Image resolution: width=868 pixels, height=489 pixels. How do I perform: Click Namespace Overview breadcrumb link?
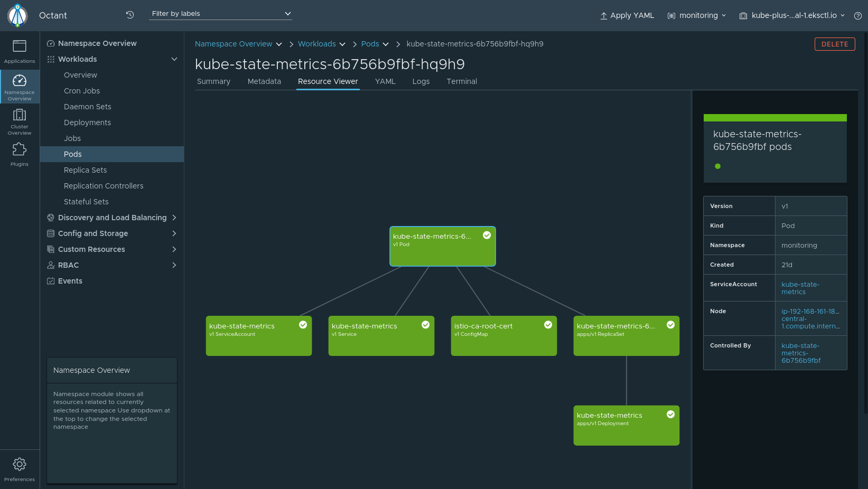tap(234, 44)
